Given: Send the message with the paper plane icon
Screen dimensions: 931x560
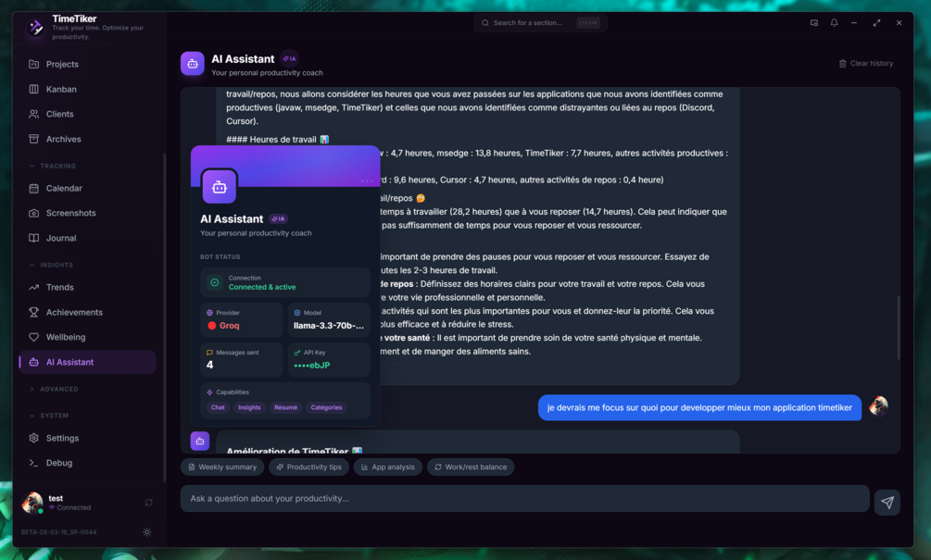Looking at the screenshot, I should [887, 502].
